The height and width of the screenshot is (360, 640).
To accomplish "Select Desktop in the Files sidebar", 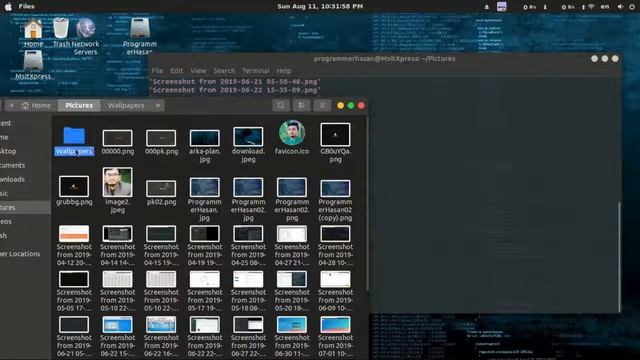I will click(x=9, y=151).
